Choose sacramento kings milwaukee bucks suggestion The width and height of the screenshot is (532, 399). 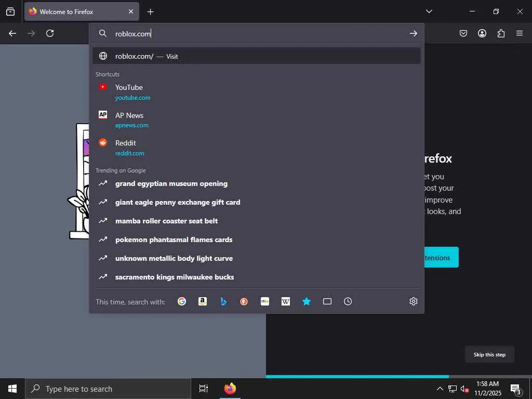pyautogui.click(x=257, y=277)
